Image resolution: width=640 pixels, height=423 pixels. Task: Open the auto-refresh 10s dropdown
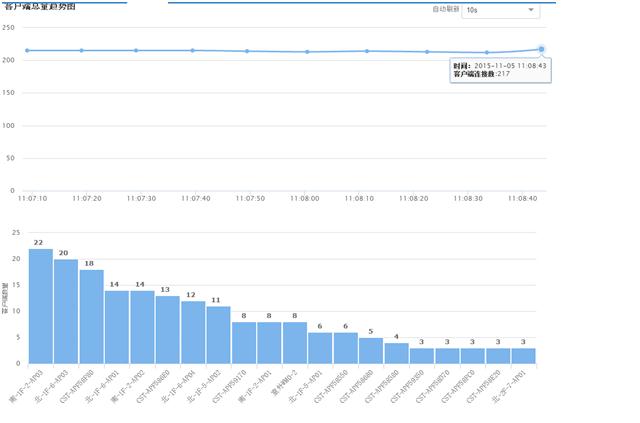click(501, 10)
